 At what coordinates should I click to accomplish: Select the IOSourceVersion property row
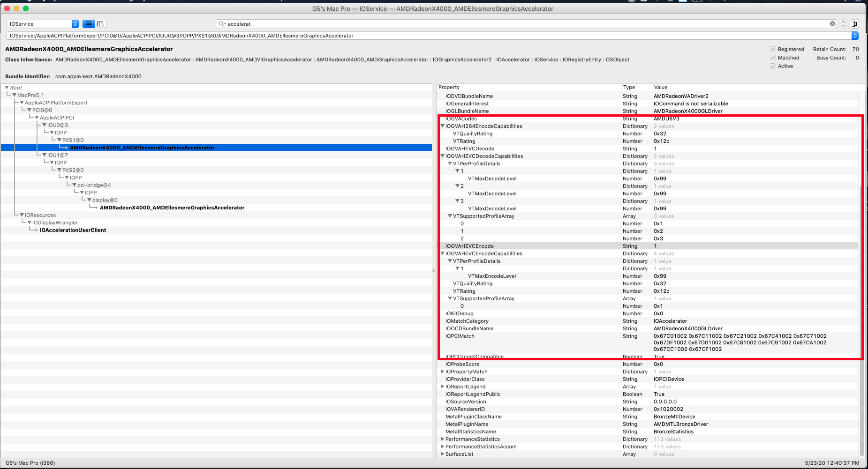(x=648, y=402)
